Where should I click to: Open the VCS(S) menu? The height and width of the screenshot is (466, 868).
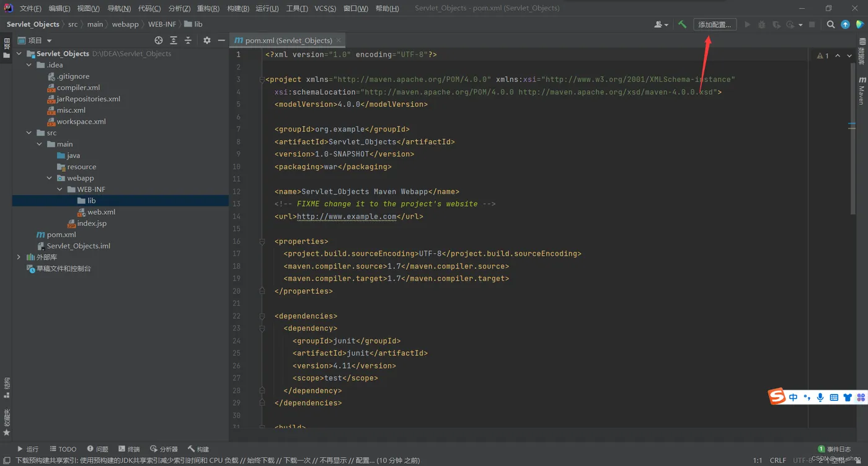click(x=325, y=8)
